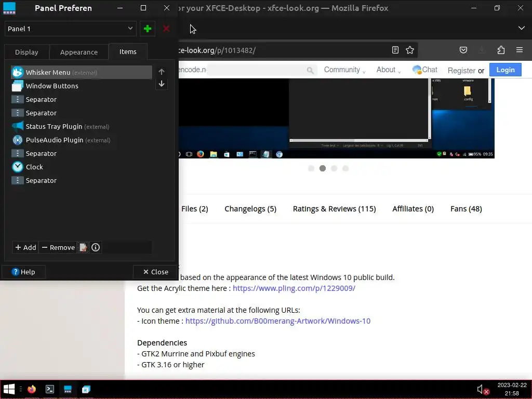This screenshot has height=399, width=532.
Task: Select the PulseAudio Plugin row
Action: 82,140
